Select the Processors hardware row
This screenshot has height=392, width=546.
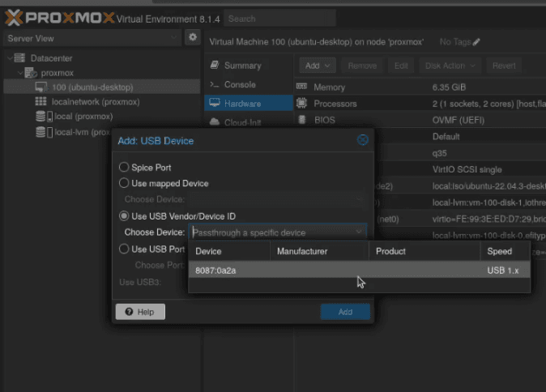click(420, 104)
